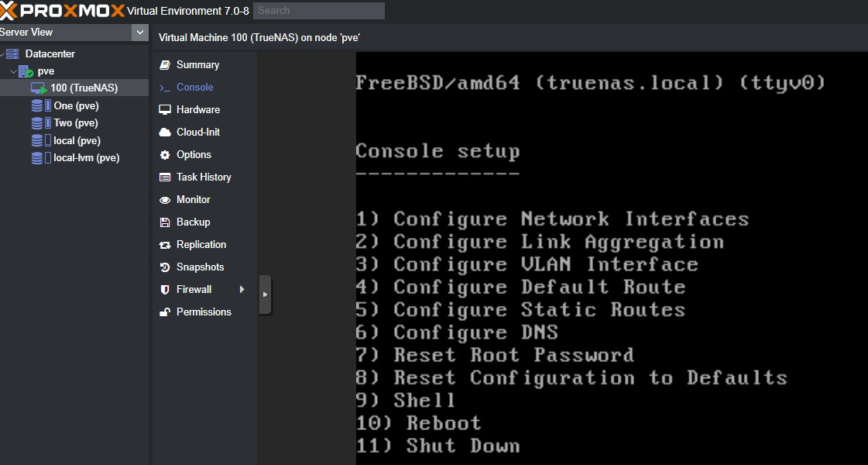868x465 pixels.
Task: Expand the Firewall submenu arrow
Action: tap(242, 290)
